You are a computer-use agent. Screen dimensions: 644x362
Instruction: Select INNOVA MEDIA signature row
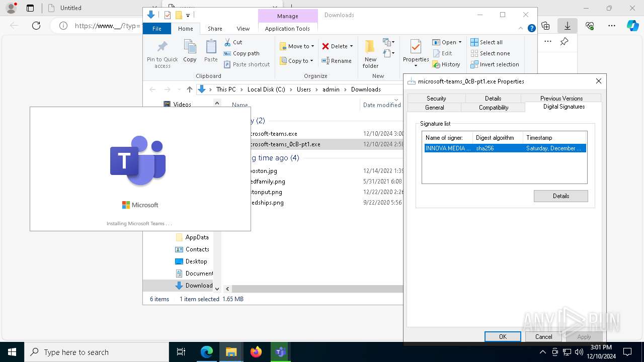pyautogui.click(x=505, y=148)
